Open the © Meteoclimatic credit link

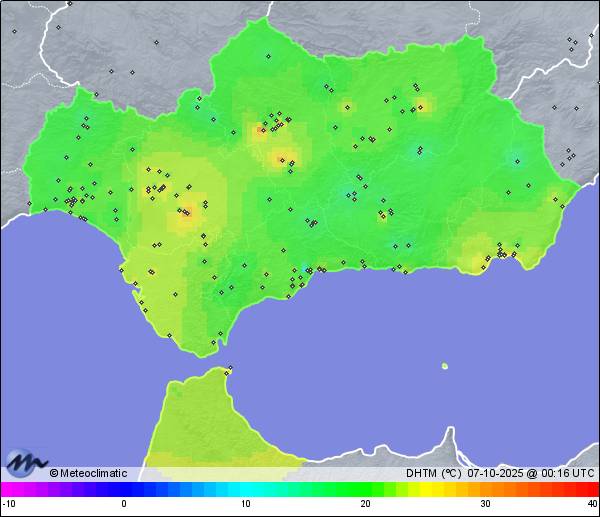(94, 474)
